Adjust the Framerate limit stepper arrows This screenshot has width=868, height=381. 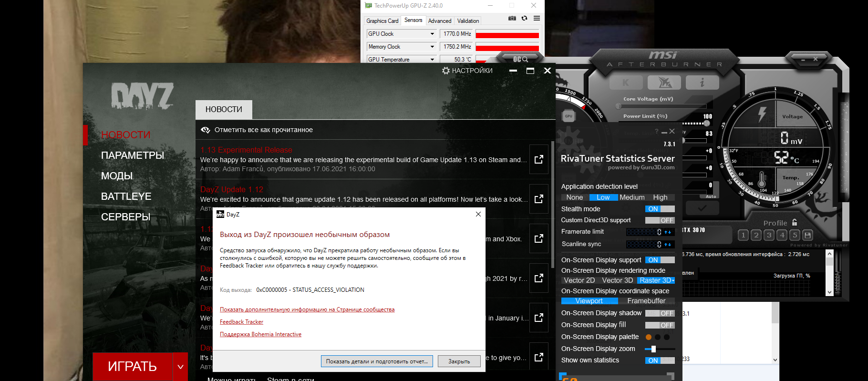[x=668, y=232]
